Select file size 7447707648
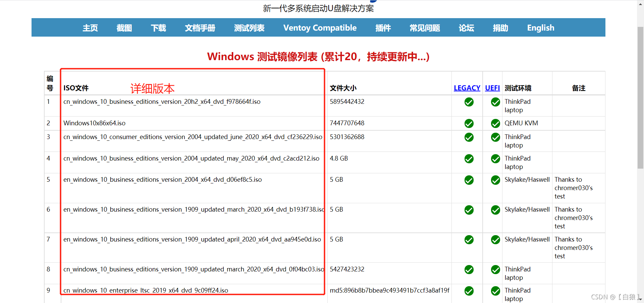 pos(347,123)
